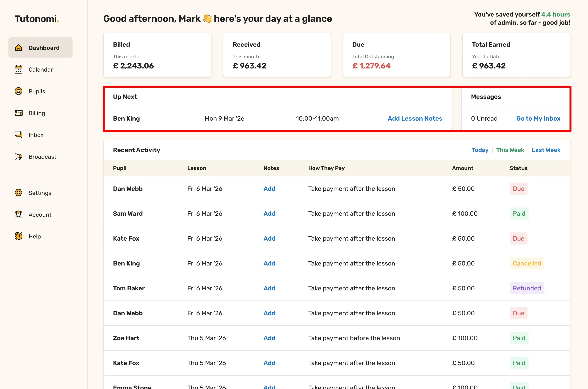Add notes for Zoe Hart's lesson
The image size is (588, 389).
pos(269,338)
